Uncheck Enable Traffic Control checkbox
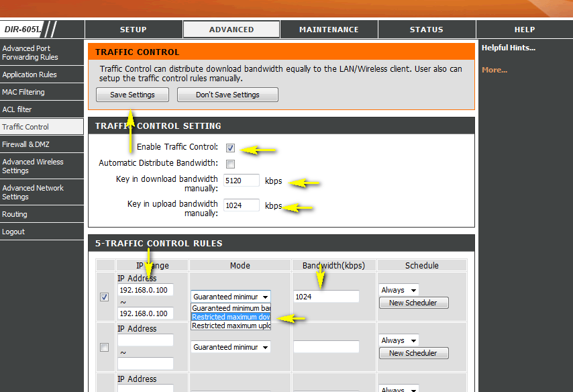573x392 pixels. tap(230, 148)
